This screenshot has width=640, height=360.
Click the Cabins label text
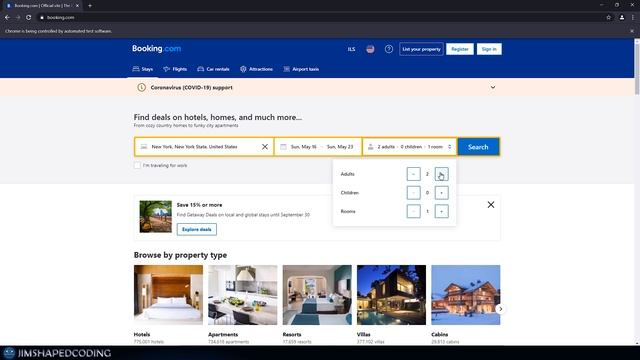pyautogui.click(x=440, y=334)
